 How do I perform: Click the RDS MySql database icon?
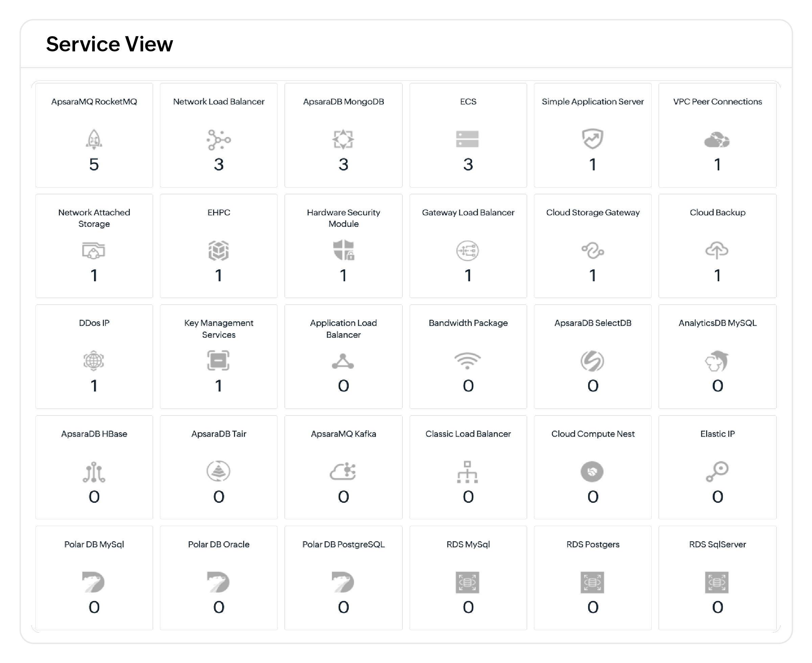(467, 583)
